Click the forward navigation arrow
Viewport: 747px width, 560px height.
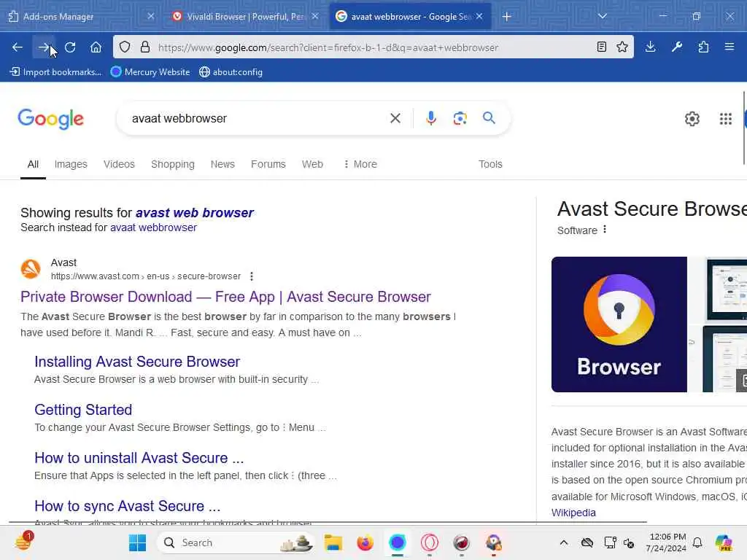43,47
